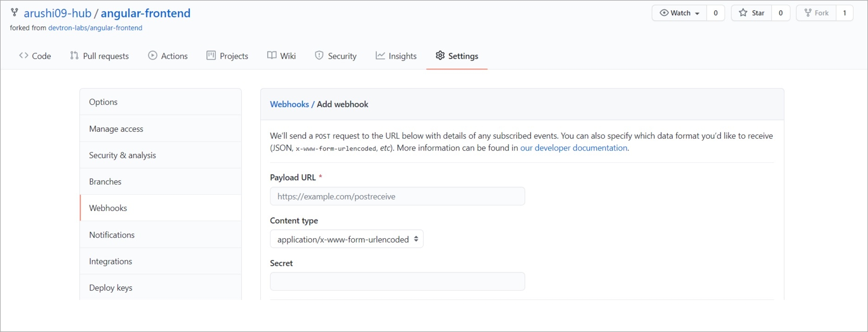Click the eye icon on Watch button
868x332 pixels.
click(664, 13)
